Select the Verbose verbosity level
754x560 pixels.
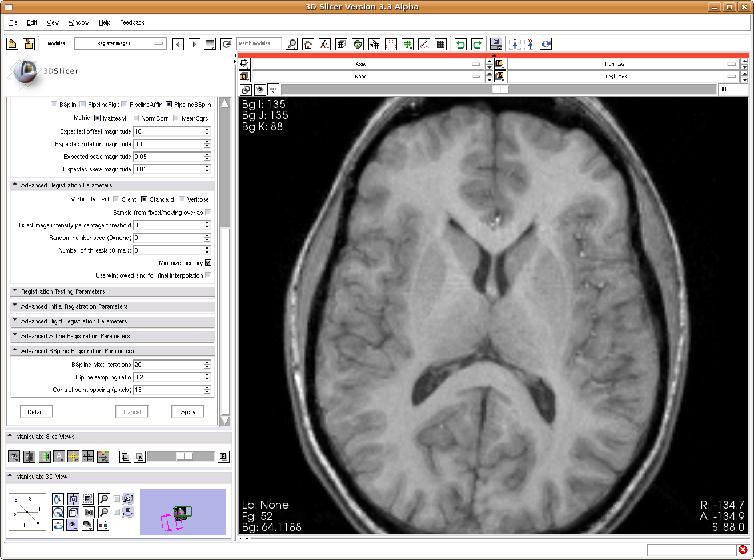tap(182, 199)
